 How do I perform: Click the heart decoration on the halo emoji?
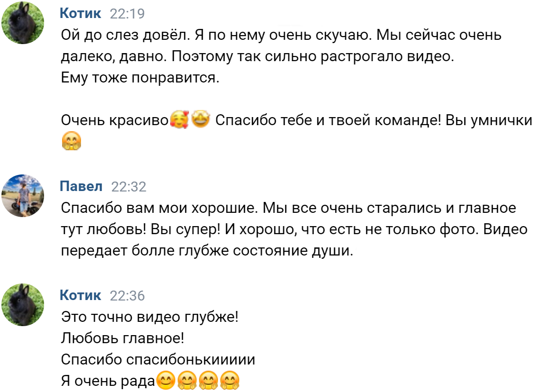[x=186, y=114]
